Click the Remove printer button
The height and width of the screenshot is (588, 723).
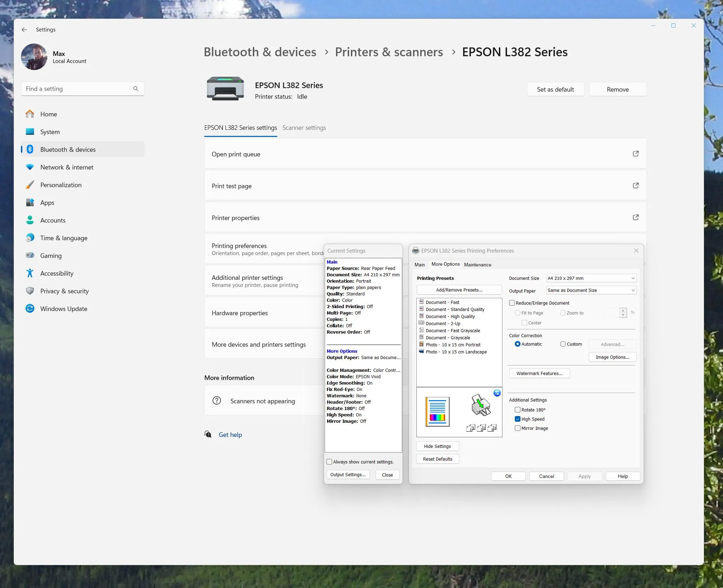point(618,90)
